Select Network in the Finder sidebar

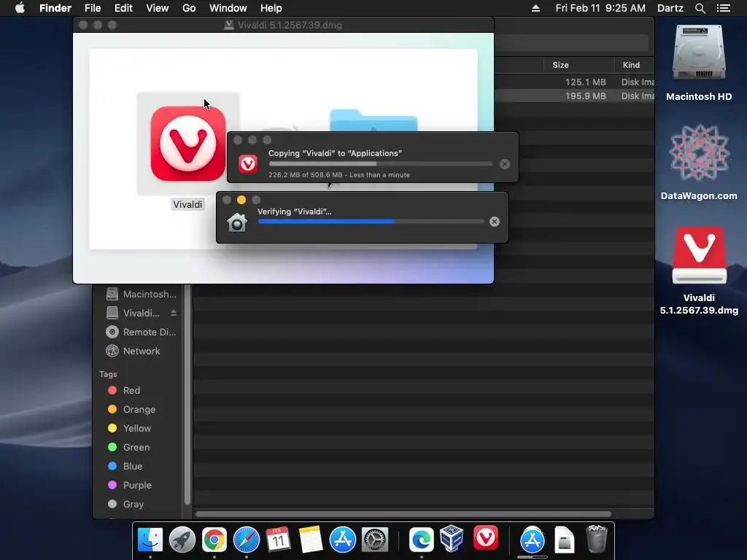133,351
